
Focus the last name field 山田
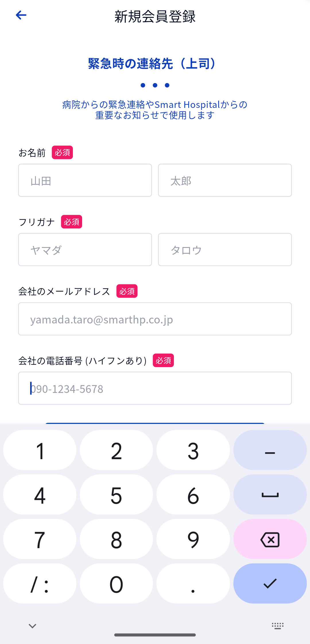click(x=85, y=181)
